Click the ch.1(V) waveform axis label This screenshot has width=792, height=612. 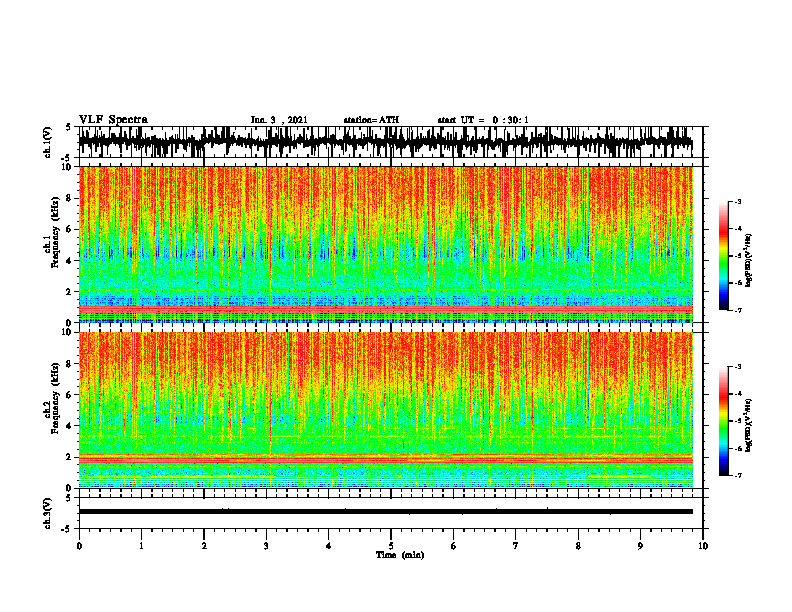[48, 142]
